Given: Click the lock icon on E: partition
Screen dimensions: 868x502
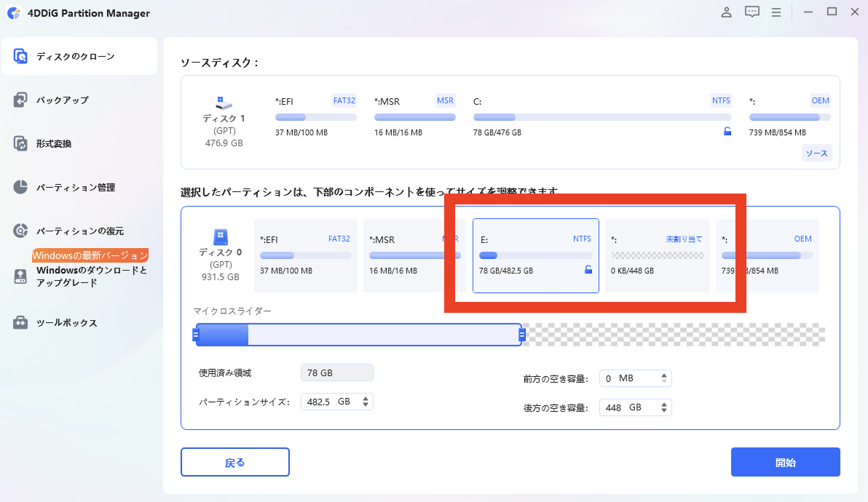Looking at the screenshot, I should [x=588, y=270].
